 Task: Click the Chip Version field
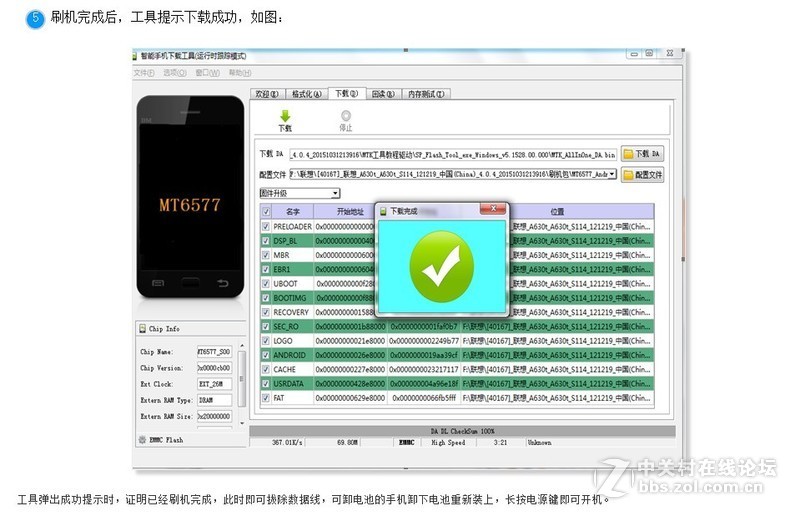214,368
